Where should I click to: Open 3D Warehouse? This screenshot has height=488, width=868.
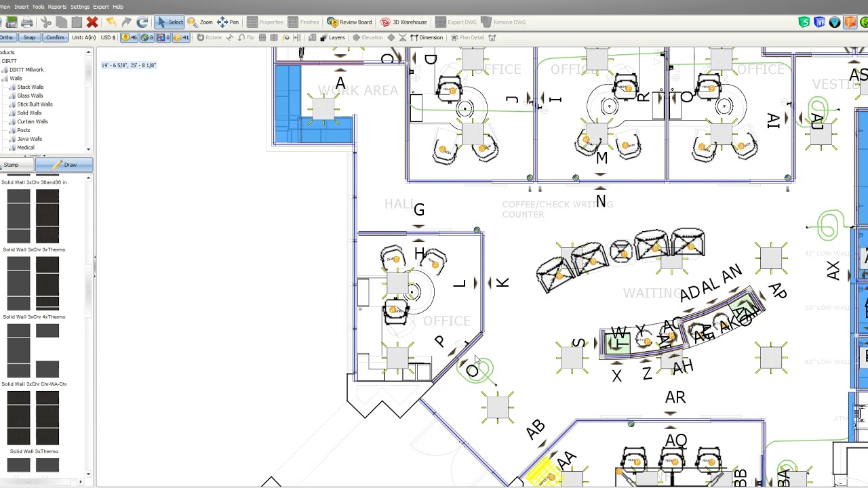(403, 22)
